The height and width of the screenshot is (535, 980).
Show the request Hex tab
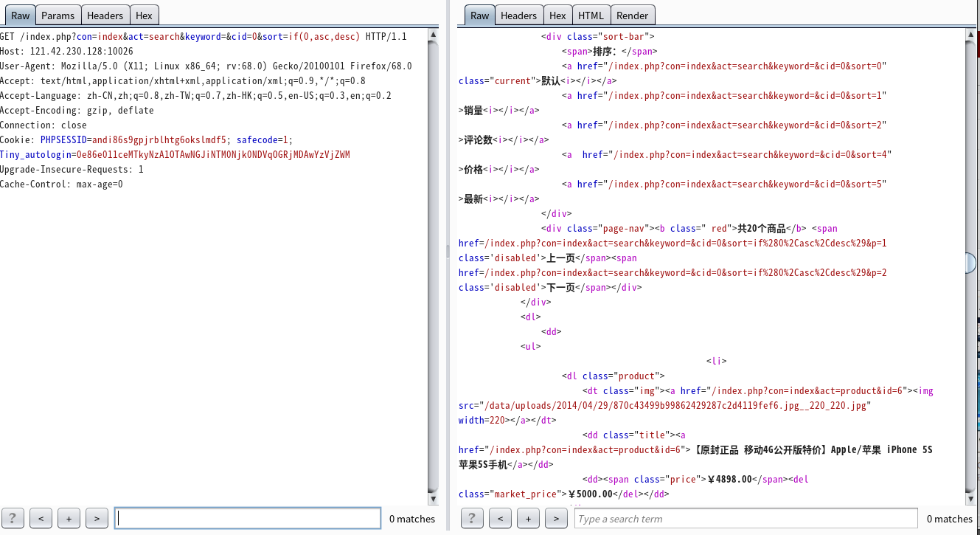tap(144, 15)
